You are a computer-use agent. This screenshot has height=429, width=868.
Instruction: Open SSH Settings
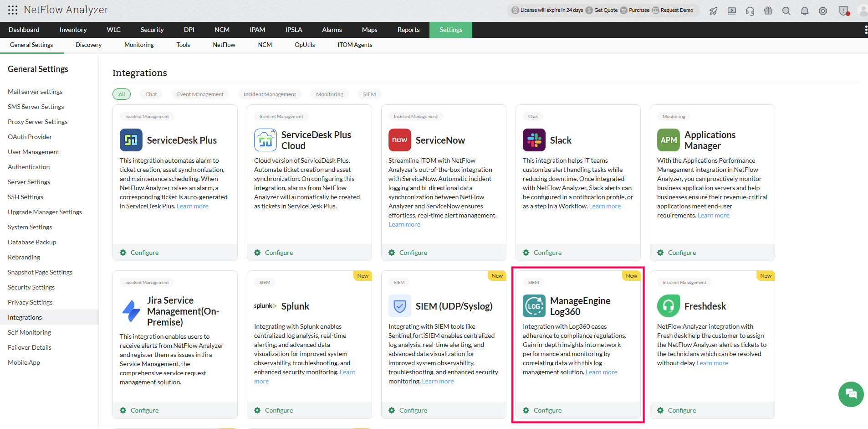(26, 197)
